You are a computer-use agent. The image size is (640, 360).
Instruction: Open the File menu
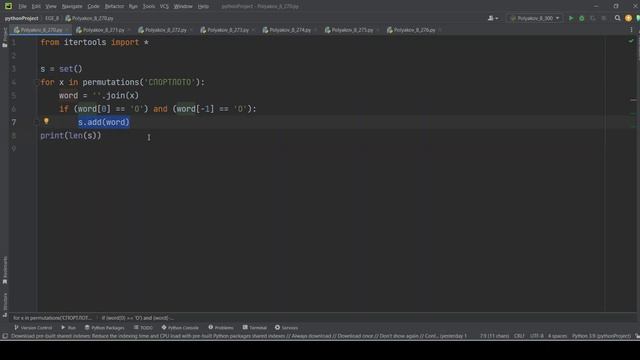click(22, 6)
